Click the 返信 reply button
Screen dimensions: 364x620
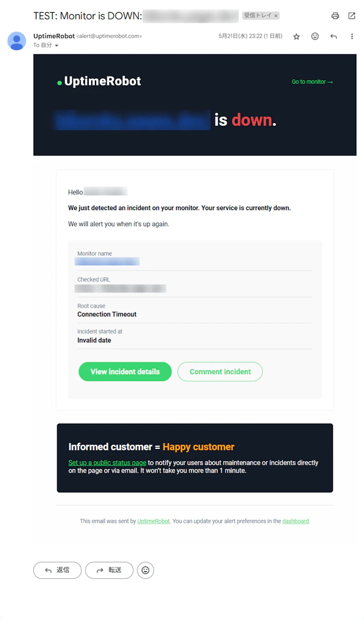tap(57, 570)
